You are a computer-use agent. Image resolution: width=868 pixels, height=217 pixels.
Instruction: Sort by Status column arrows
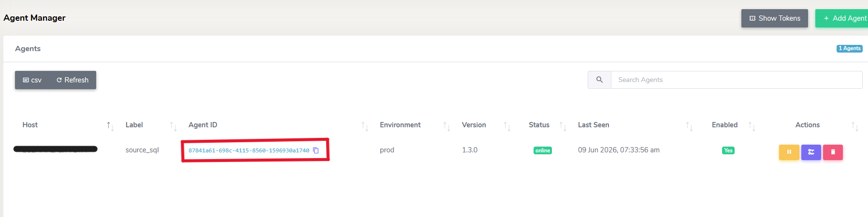563,126
